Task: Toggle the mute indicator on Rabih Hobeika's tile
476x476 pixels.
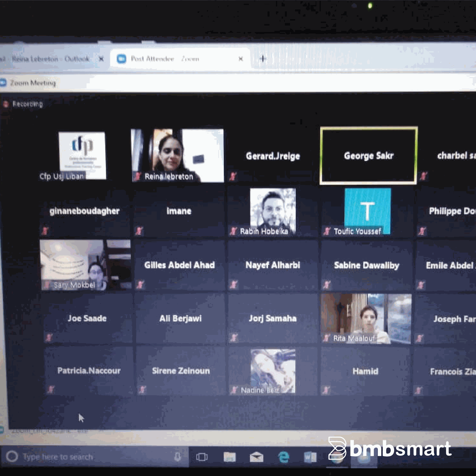Action: pyautogui.click(x=233, y=232)
